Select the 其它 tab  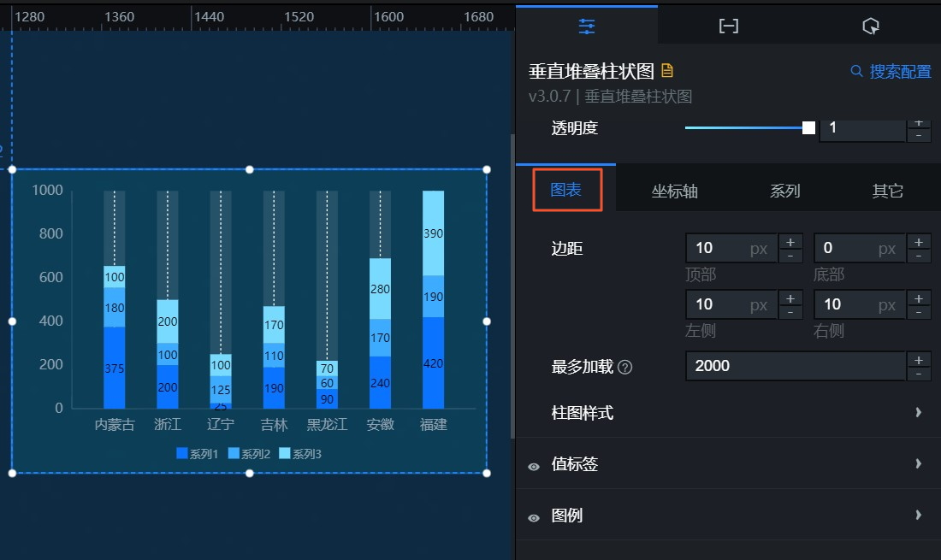point(887,191)
